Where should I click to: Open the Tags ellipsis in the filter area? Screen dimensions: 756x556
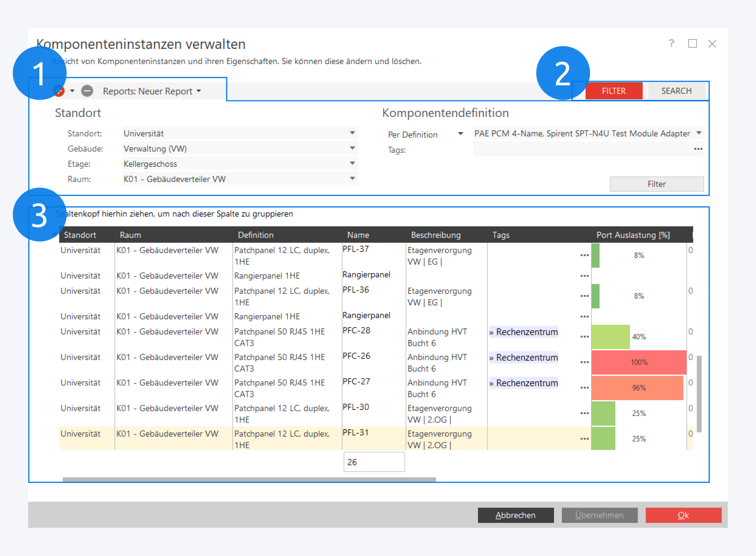pyautogui.click(x=698, y=149)
